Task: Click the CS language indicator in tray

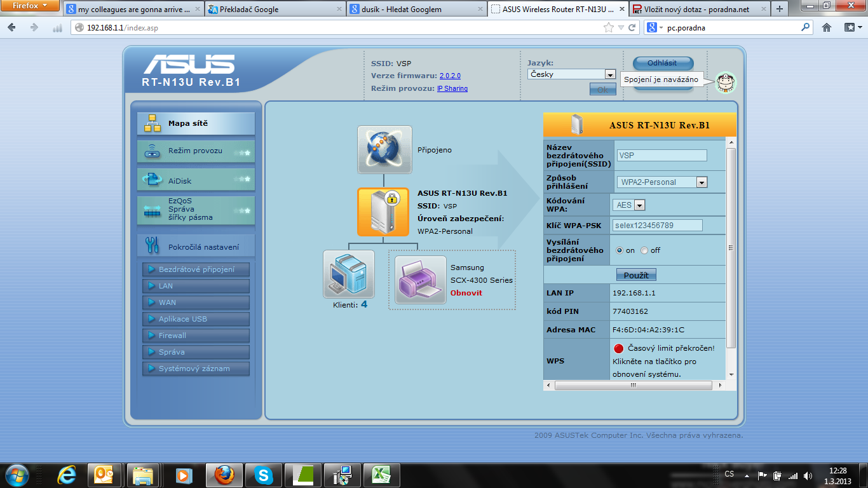Action: pyautogui.click(x=729, y=474)
